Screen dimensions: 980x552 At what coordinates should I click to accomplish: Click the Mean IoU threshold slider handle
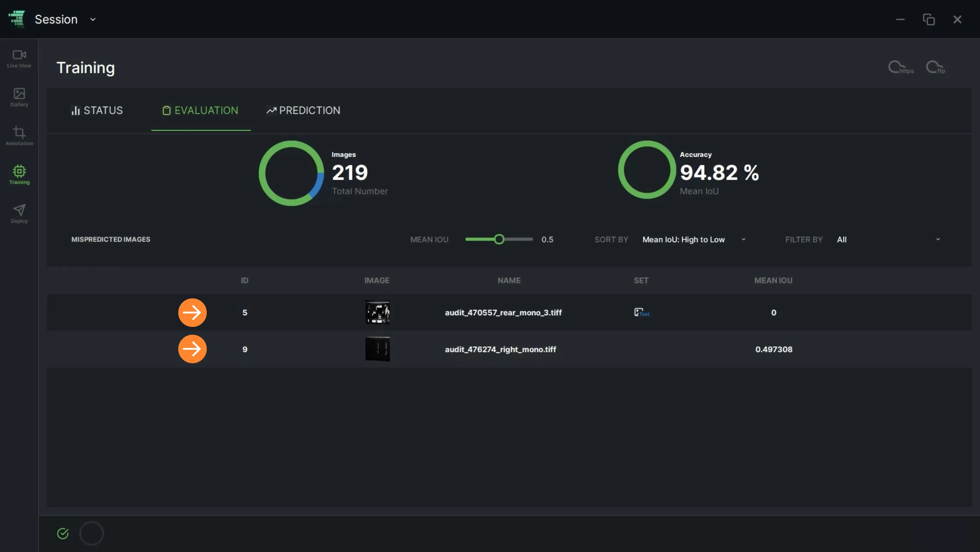pos(499,239)
